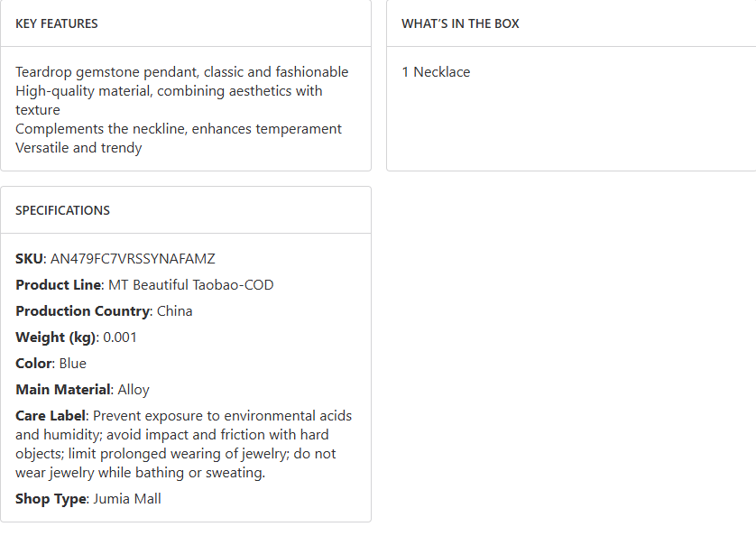Click the 'Alloy' main material value
The width and height of the screenshot is (756, 536).
[x=134, y=390]
